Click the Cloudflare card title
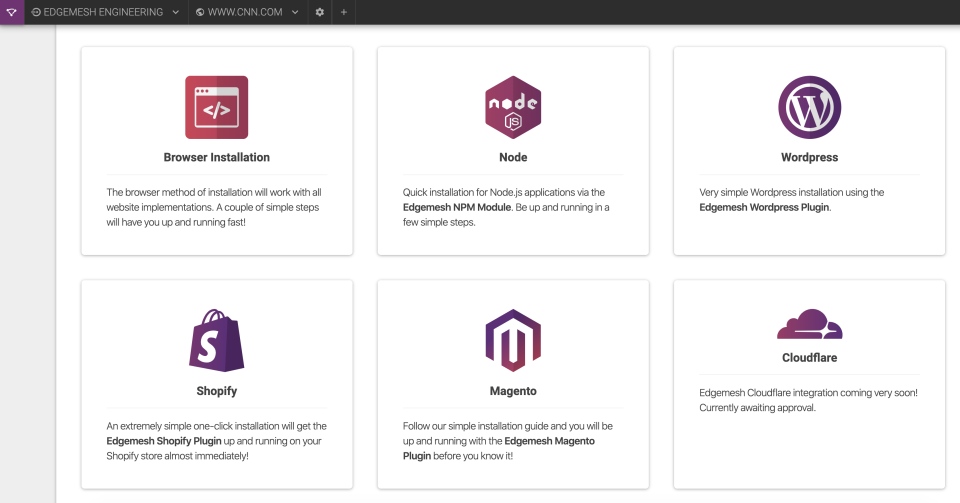960x503 pixels. (x=809, y=357)
